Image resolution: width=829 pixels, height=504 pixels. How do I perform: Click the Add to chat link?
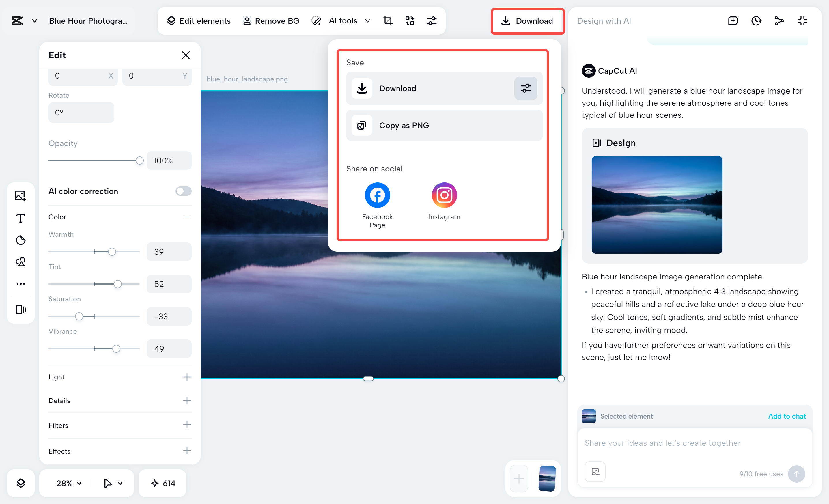tap(787, 416)
